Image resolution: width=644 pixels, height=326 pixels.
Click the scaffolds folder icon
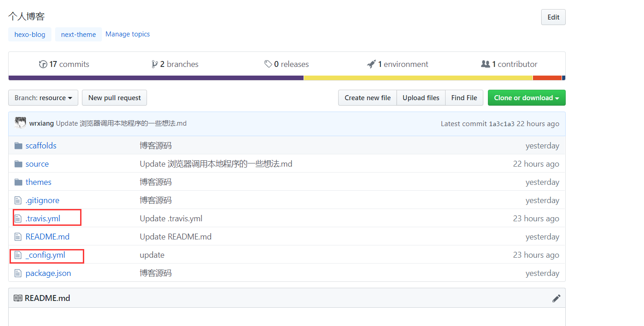(18, 146)
